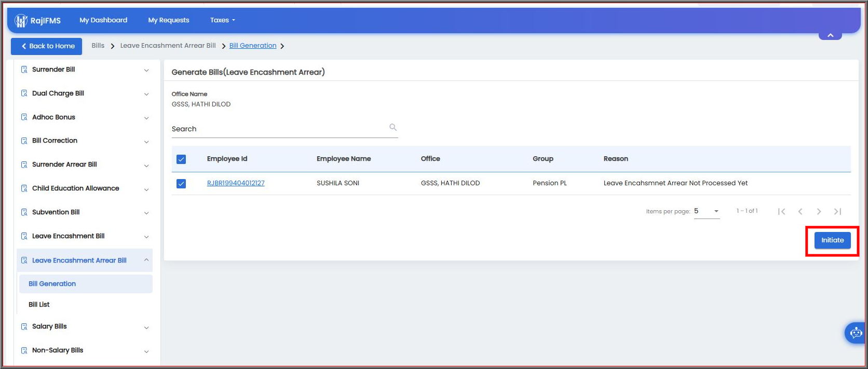The image size is (868, 369).
Task: Go to the first page of results
Action: pos(781,211)
